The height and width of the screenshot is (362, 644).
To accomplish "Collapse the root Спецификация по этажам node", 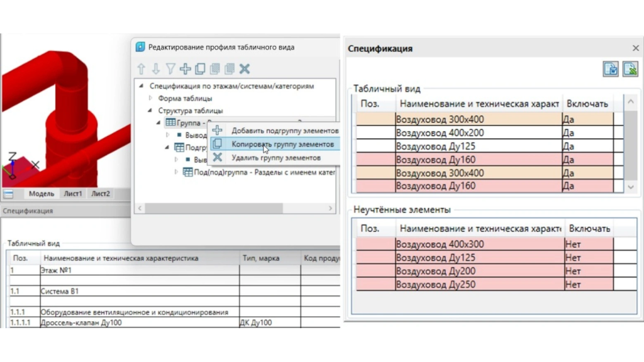I will (142, 86).
